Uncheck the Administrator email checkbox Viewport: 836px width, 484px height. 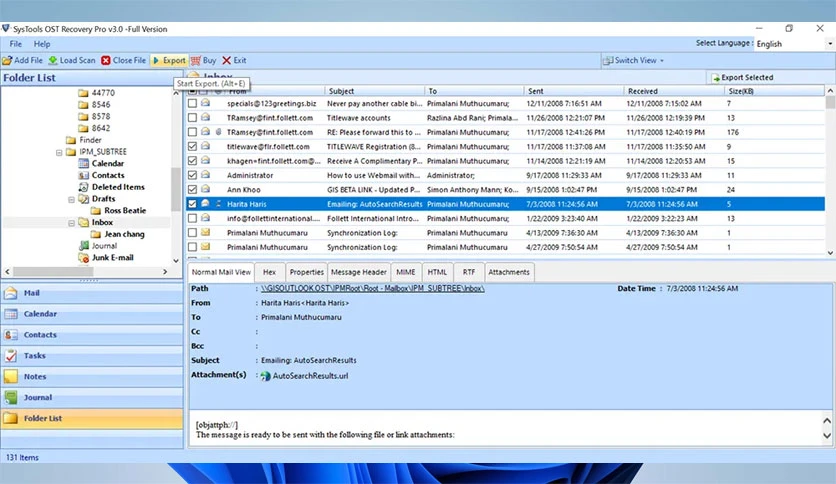coord(192,175)
